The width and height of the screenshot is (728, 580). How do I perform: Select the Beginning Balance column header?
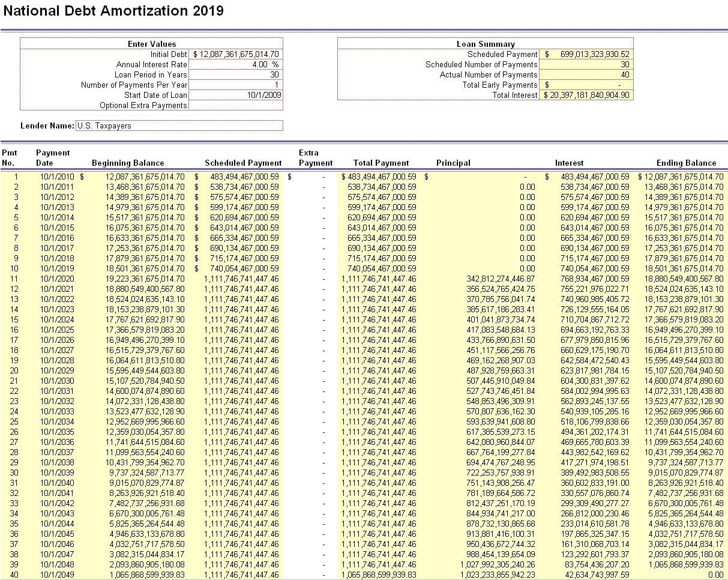[x=128, y=163]
